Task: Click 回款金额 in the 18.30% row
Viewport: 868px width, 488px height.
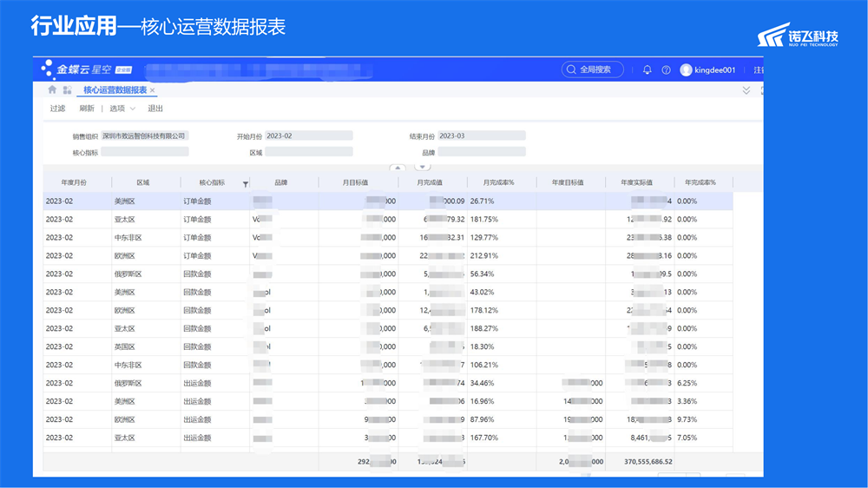Action: (x=197, y=346)
